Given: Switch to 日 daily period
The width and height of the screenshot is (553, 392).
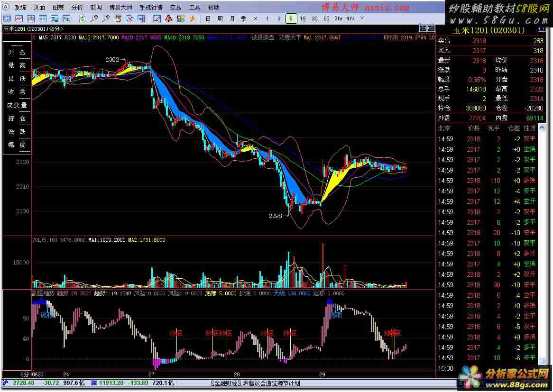Looking at the screenshot, I should point(208,18).
